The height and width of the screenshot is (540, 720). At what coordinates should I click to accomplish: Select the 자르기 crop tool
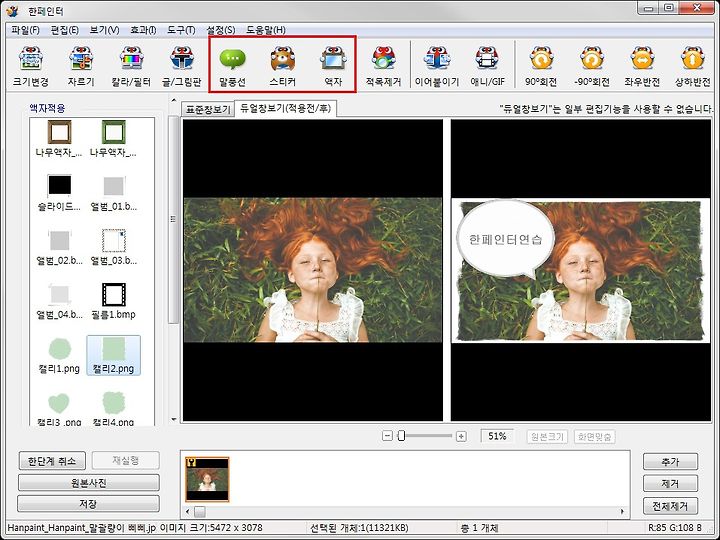point(81,67)
